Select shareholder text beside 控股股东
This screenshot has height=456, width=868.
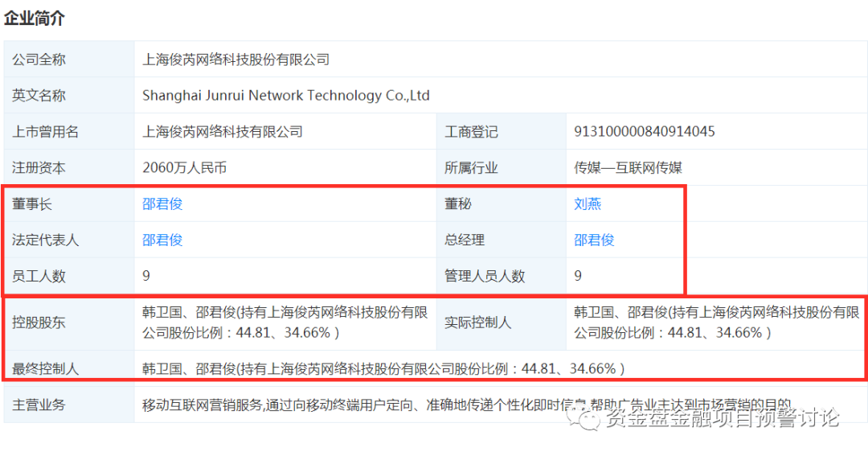point(285,322)
